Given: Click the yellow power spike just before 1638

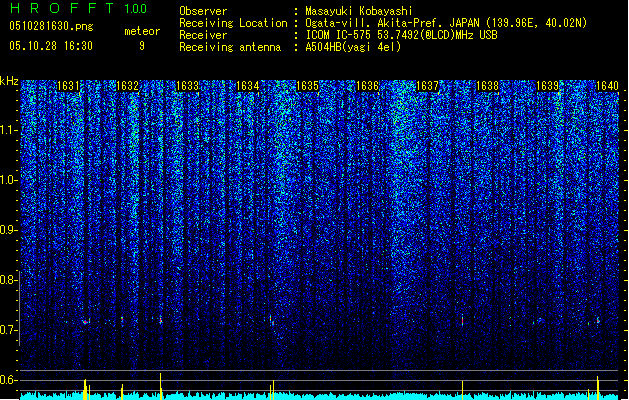Looking at the screenshot, I should pos(463,390).
